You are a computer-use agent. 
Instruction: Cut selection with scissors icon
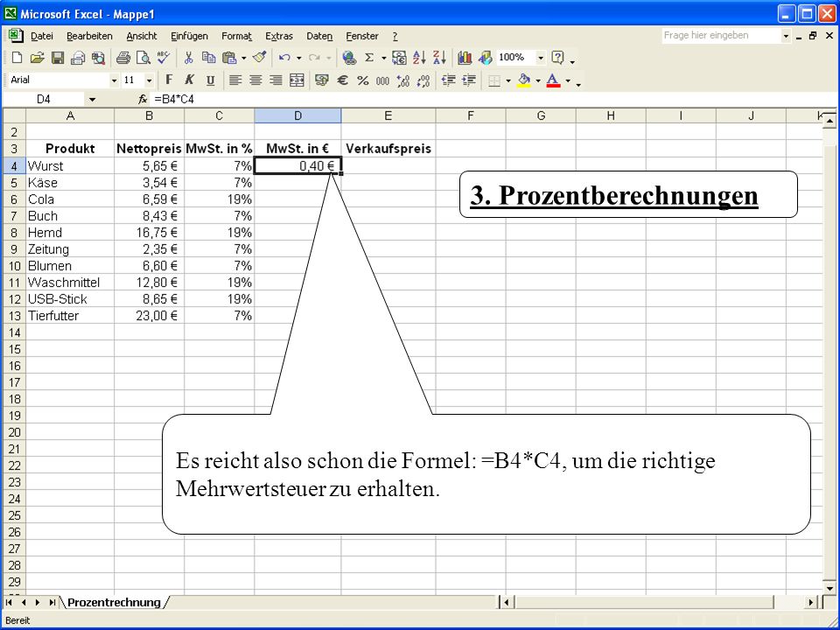pyautogui.click(x=189, y=58)
